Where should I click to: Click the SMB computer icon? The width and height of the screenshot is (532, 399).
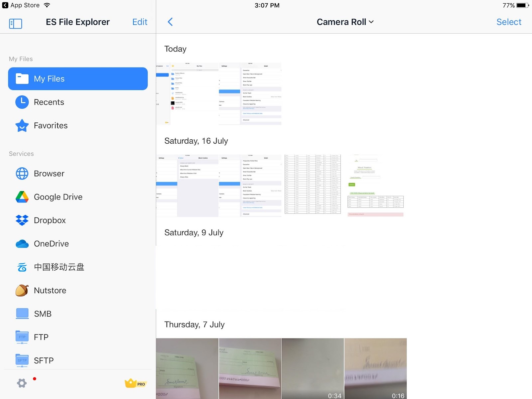[22, 314]
